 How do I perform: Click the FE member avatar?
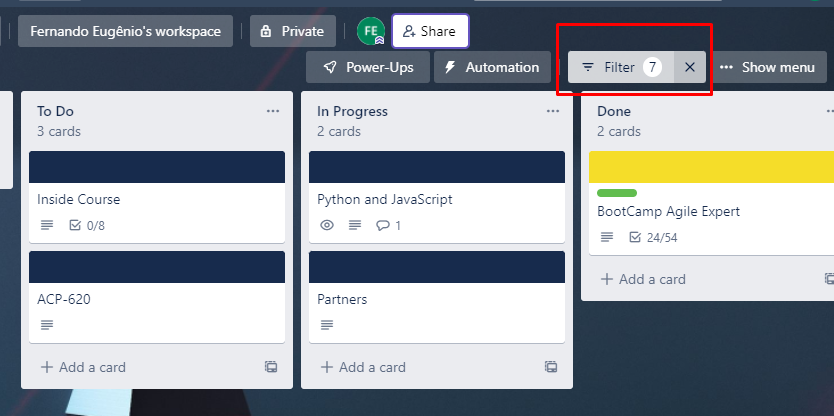click(371, 31)
